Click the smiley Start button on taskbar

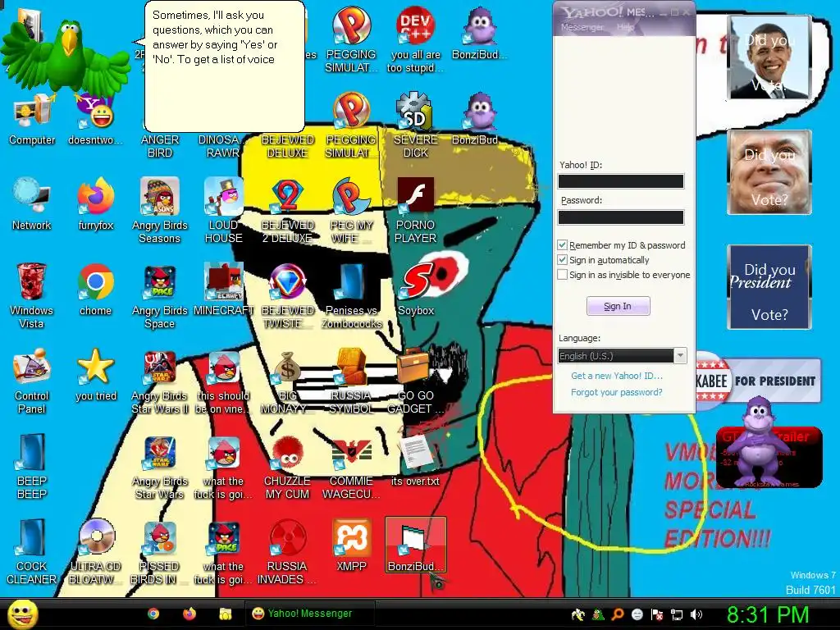22,614
